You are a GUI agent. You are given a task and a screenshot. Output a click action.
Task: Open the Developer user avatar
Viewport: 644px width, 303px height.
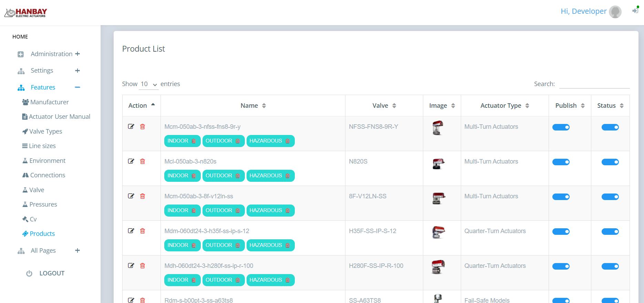(x=615, y=12)
